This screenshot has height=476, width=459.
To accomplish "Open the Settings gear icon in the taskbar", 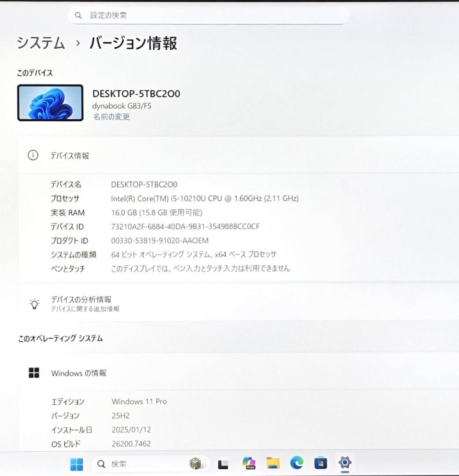I will pyautogui.click(x=345, y=463).
